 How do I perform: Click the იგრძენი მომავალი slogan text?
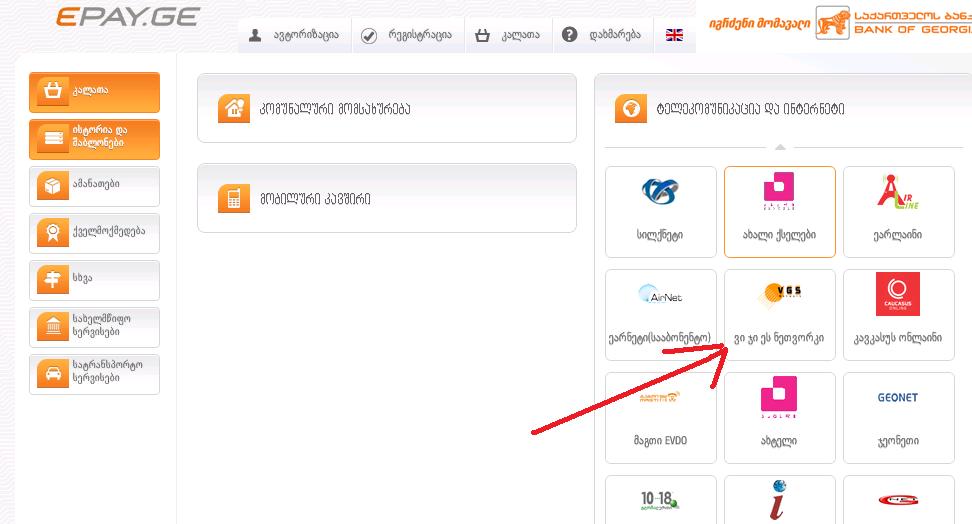tap(759, 24)
